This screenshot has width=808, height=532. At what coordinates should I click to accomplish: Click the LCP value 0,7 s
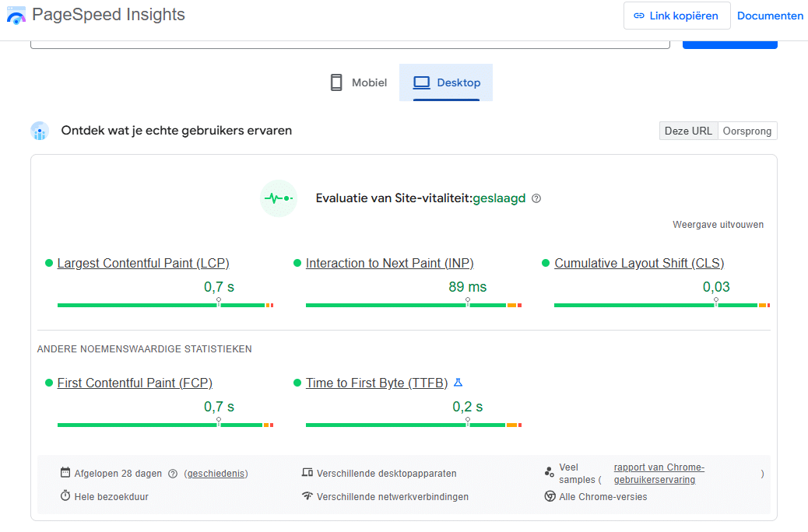219,287
